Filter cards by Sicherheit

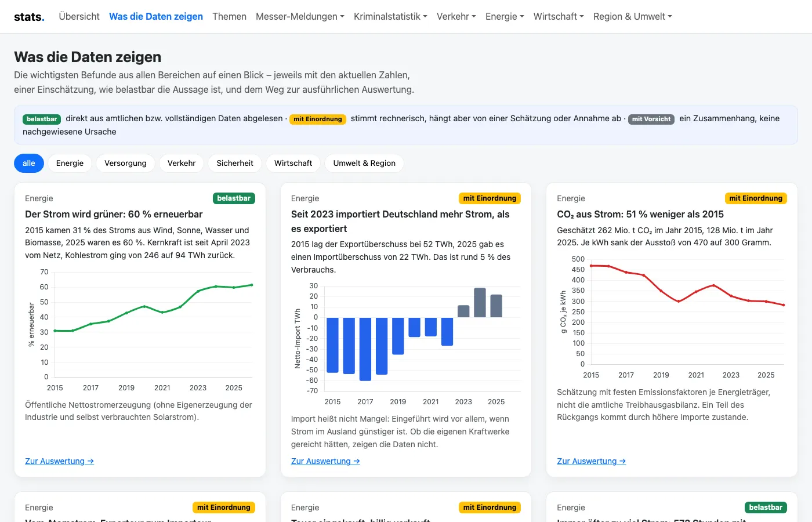235,163
